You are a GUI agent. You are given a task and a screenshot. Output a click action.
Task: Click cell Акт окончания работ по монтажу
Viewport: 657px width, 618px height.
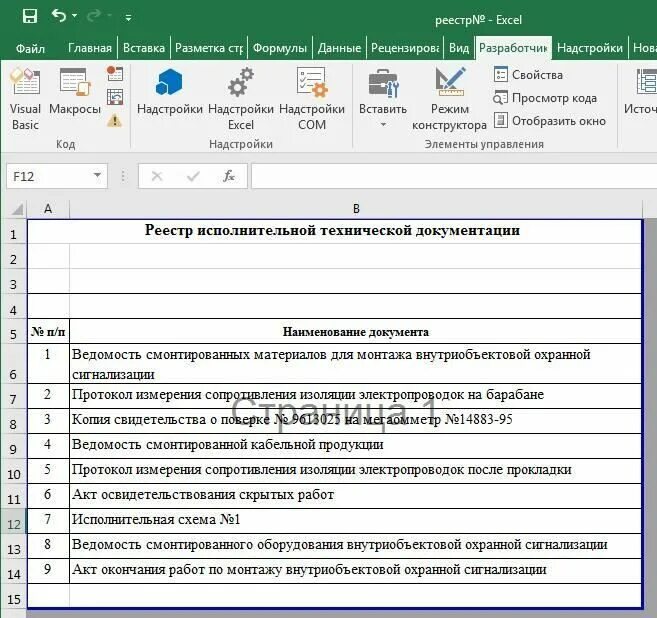(356, 571)
